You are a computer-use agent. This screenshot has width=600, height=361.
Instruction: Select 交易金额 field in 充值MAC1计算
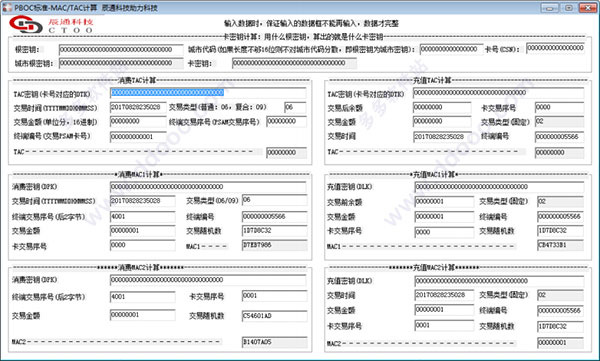pyautogui.click(x=444, y=217)
